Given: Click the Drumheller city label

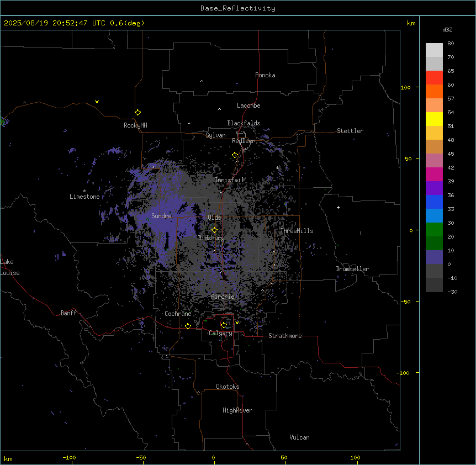Looking at the screenshot, I should 352,269.
